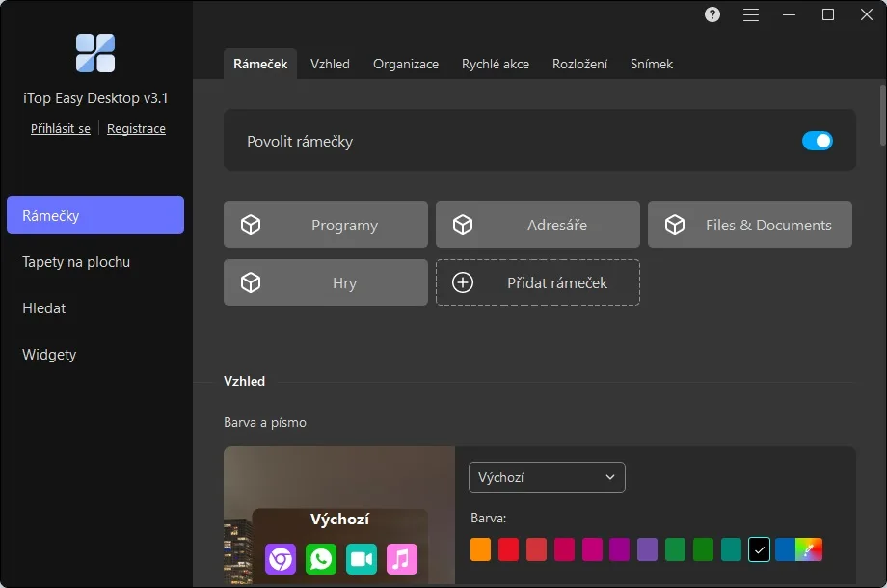Open the Files & Documents frame
Viewport: 887px width, 588px height.
tap(750, 225)
